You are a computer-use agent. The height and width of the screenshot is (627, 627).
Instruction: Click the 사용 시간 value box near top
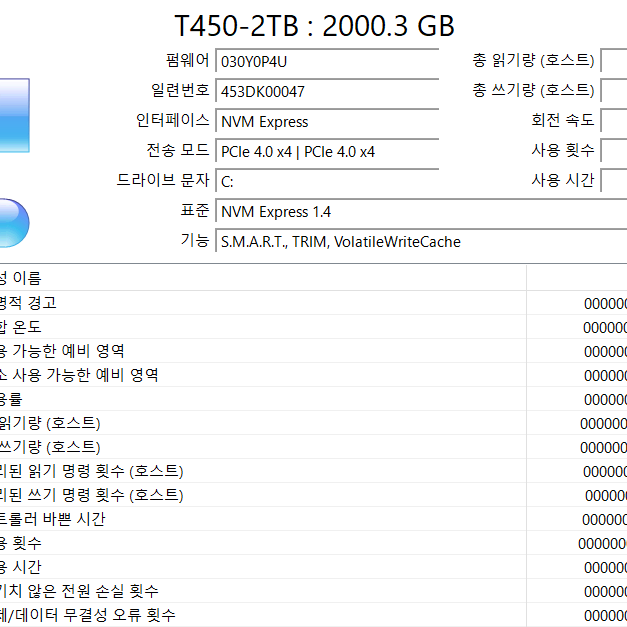(x=614, y=182)
